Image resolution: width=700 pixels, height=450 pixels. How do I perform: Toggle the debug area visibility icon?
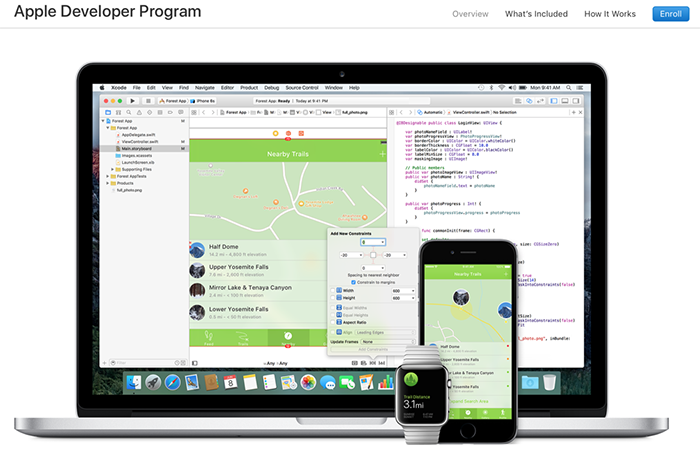(x=565, y=101)
